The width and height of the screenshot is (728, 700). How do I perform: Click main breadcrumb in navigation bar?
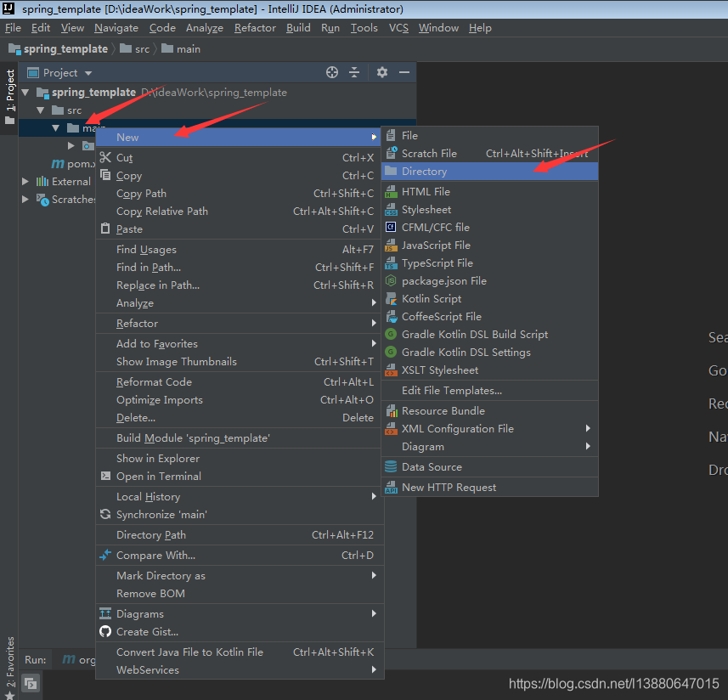click(x=181, y=48)
